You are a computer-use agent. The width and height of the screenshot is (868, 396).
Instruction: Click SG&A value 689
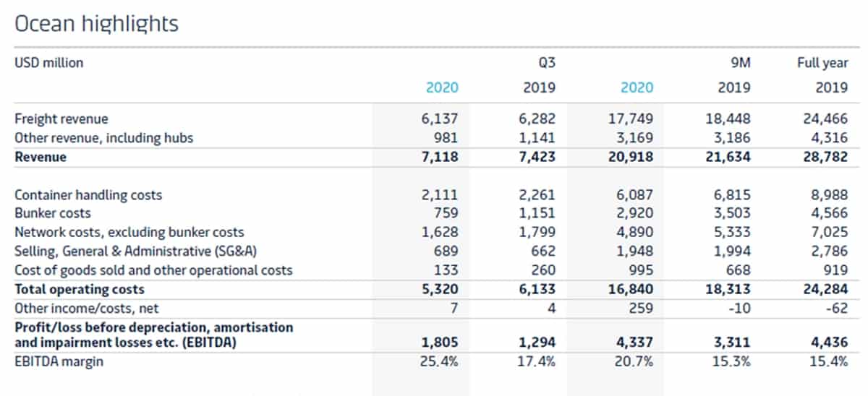click(446, 251)
